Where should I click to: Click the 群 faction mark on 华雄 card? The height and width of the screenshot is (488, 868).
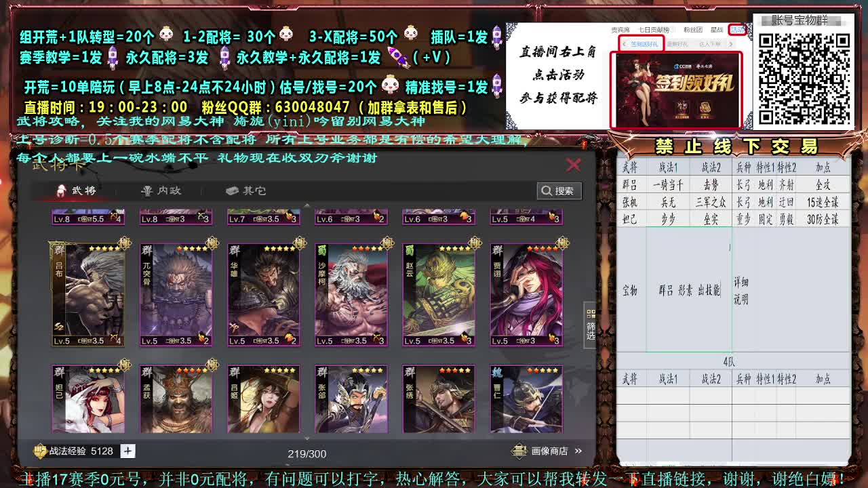(x=234, y=251)
